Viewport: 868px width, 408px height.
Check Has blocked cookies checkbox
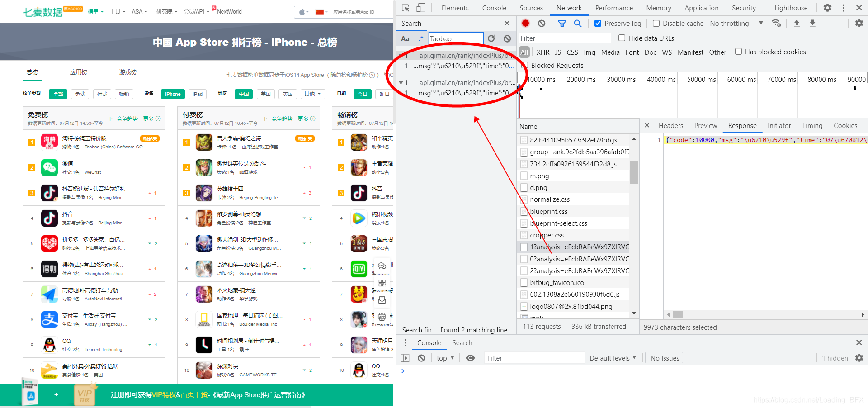click(x=738, y=52)
